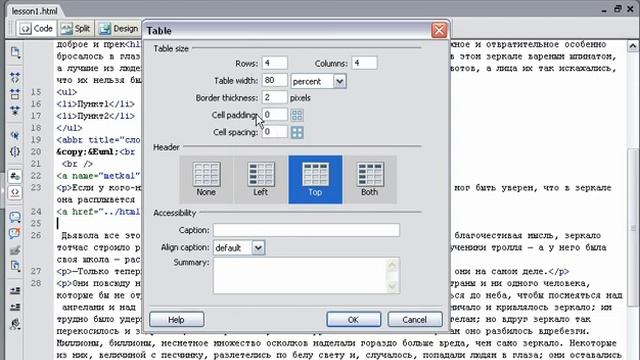This screenshot has width=640, height=360.
Task: Open the Open Documents list icon
Action: click(15, 53)
